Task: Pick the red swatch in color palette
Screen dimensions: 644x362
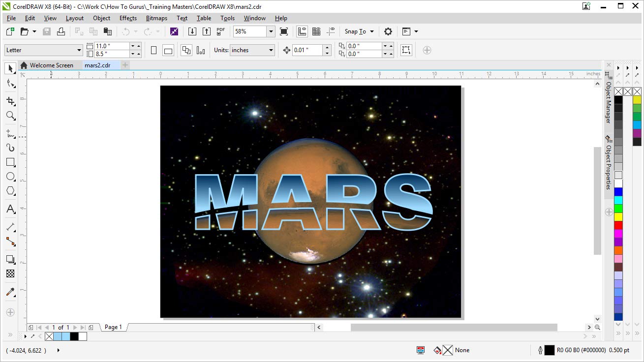Action: point(618,225)
